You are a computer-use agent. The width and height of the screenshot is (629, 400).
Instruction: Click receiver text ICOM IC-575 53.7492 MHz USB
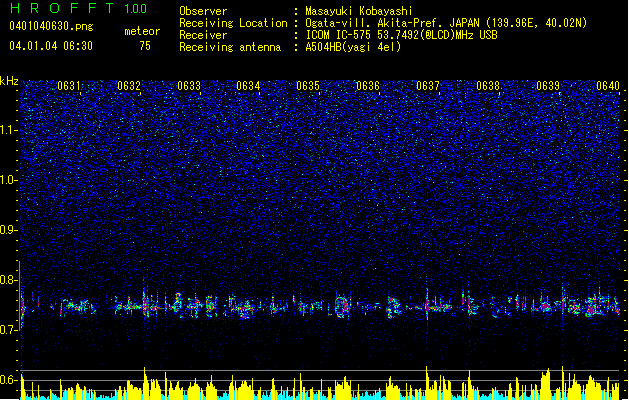pyautogui.click(x=401, y=35)
